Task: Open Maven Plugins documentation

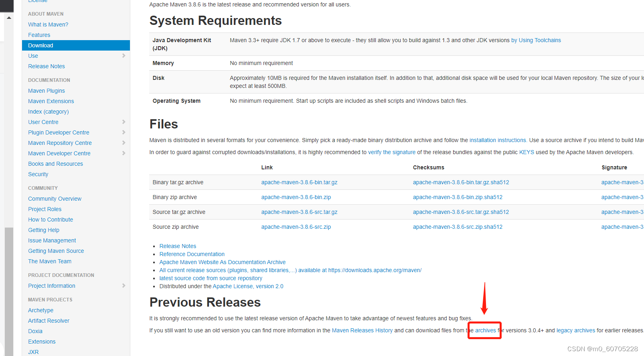Action: point(47,91)
